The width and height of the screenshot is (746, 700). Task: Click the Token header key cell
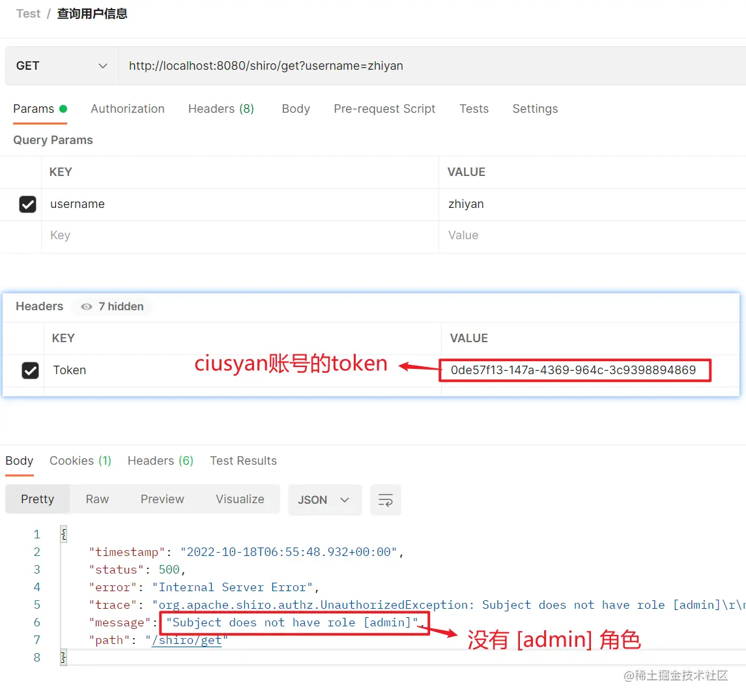pyautogui.click(x=242, y=370)
